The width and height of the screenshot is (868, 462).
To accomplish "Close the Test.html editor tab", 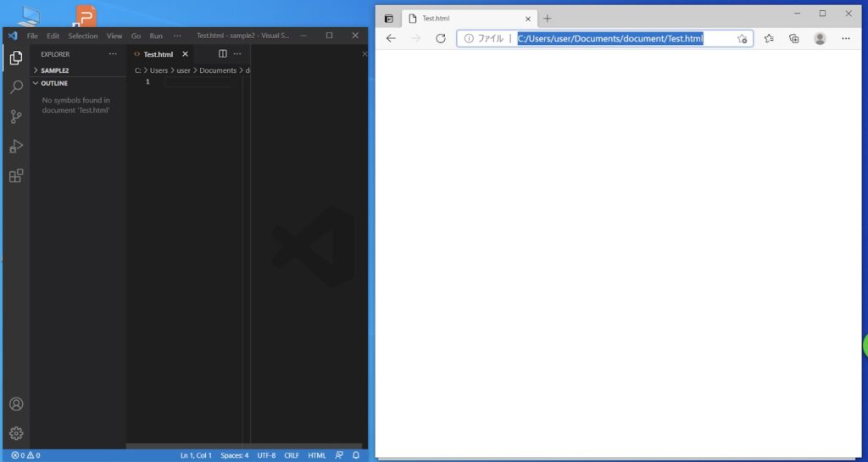I will 186,54.
